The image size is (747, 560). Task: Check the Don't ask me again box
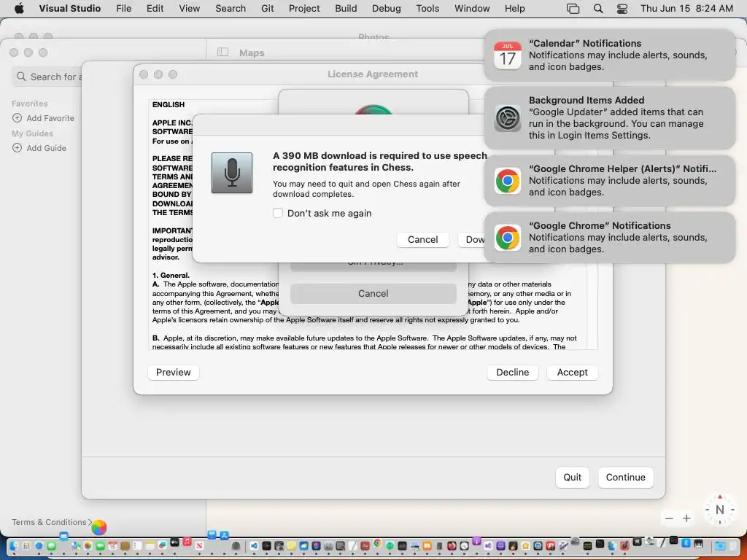click(278, 213)
